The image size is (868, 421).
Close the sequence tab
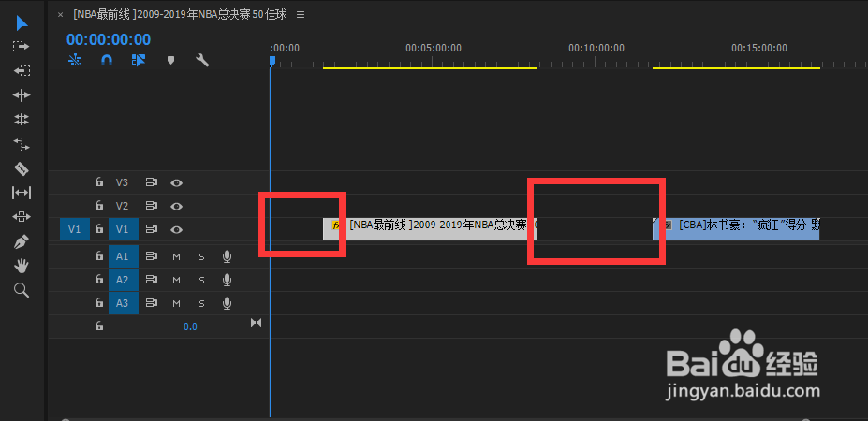(60, 15)
